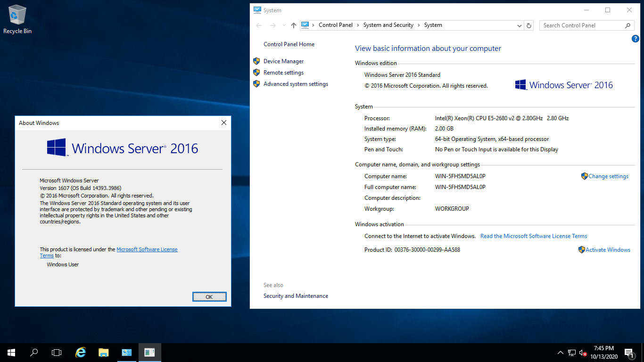Click the muted volume tray icon
This screenshot has width=644, height=362.
pos(583,352)
